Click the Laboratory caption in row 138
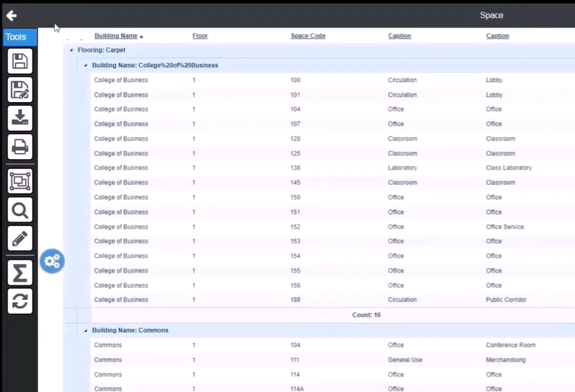 click(x=402, y=167)
